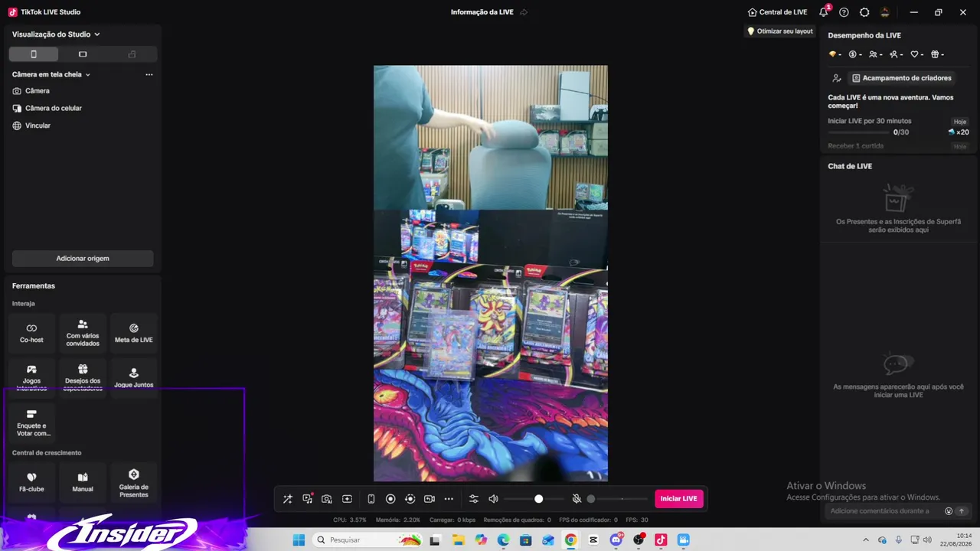
Task: Open the Fã-clube tool
Action: pos(31,483)
